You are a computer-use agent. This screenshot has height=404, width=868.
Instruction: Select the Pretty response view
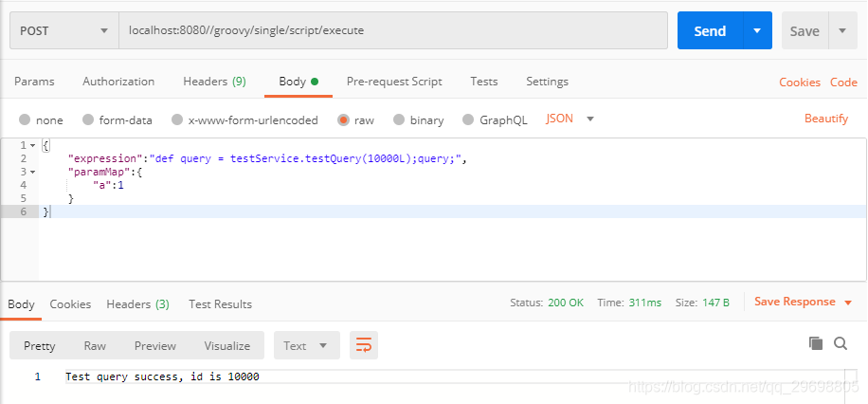click(39, 345)
